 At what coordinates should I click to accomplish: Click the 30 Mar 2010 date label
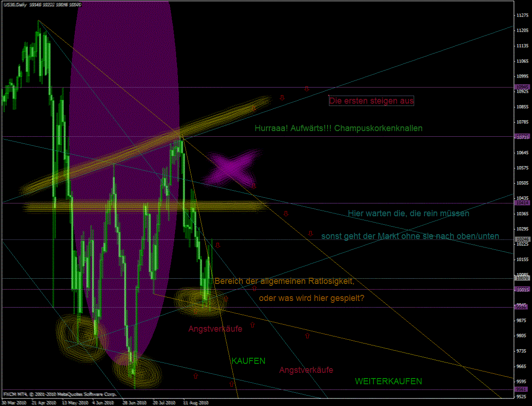(14, 403)
